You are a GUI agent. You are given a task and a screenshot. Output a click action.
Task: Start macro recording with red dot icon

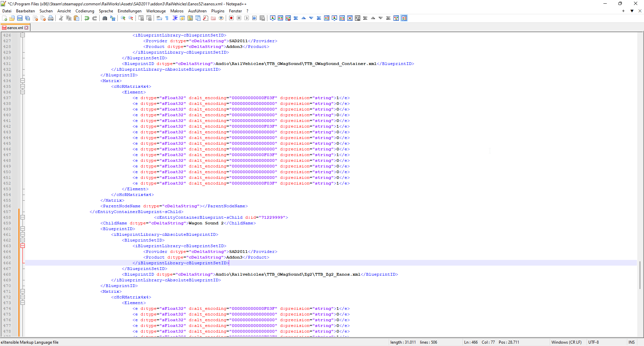click(x=231, y=18)
